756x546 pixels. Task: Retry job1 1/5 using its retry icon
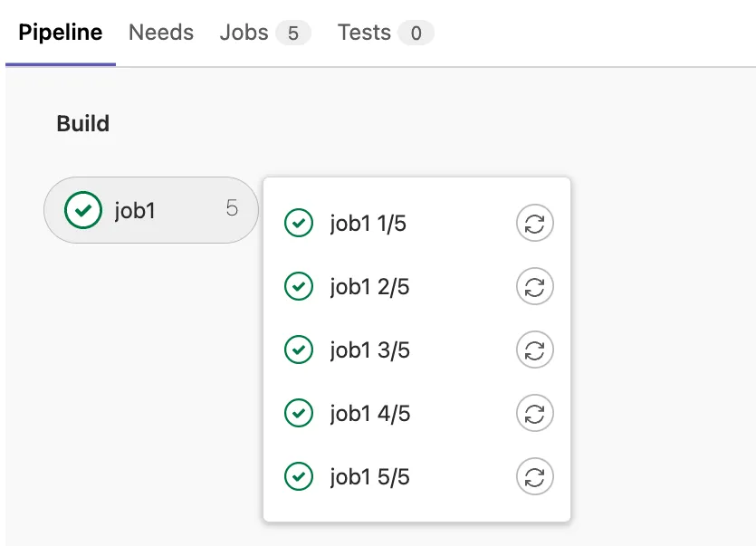[x=534, y=223]
